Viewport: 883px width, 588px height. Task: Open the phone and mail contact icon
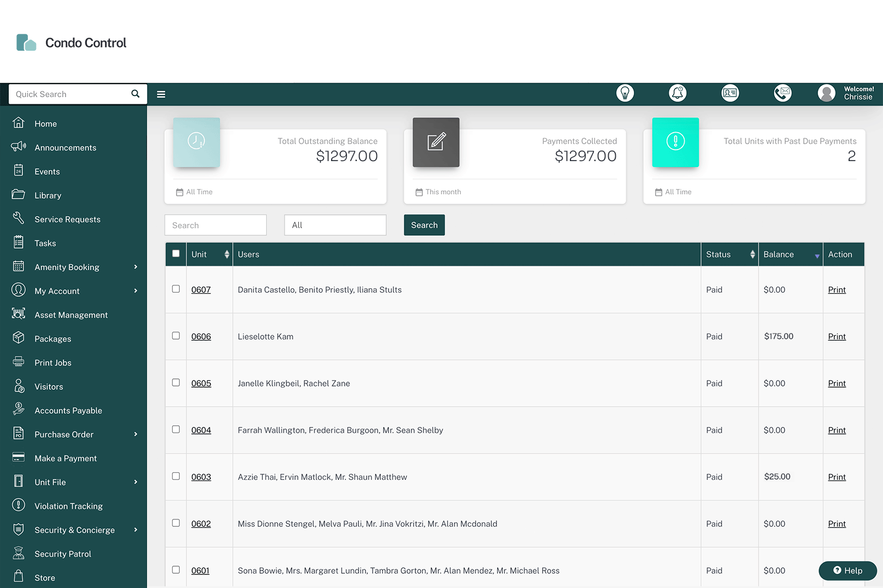[x=782, y=93]
